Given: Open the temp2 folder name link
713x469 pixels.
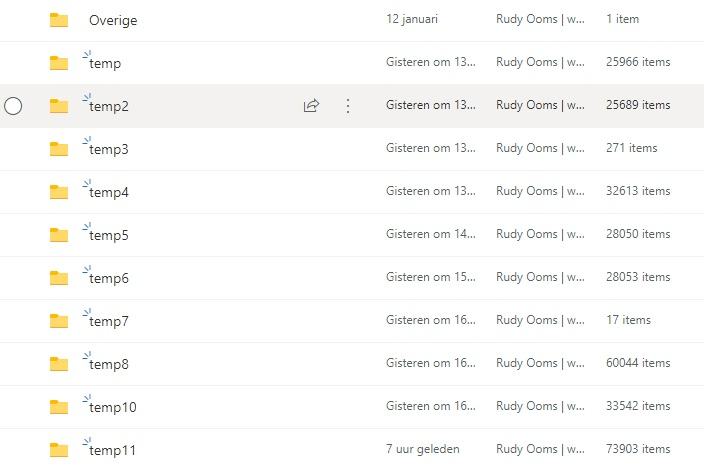Looking at the screenshot, I should (x=109, y=106).
